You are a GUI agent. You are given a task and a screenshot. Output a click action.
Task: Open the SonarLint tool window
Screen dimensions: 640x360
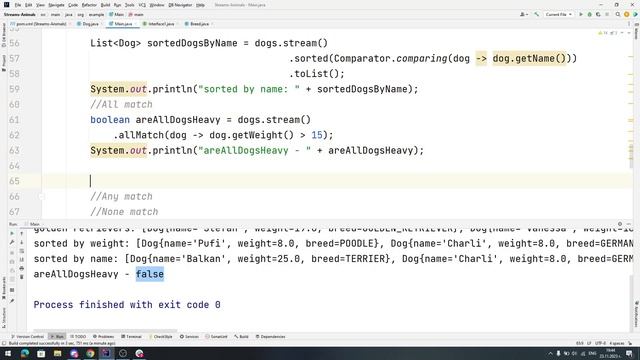pyautogui.click(x=216, y=337)
